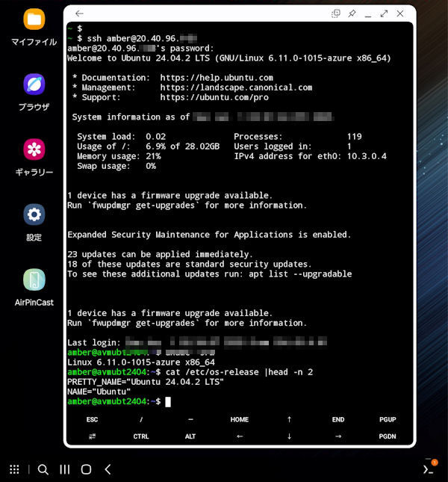Tap the down arrow key in extra keys
This screenshot has height=482, width=448.
click(289, 436)
